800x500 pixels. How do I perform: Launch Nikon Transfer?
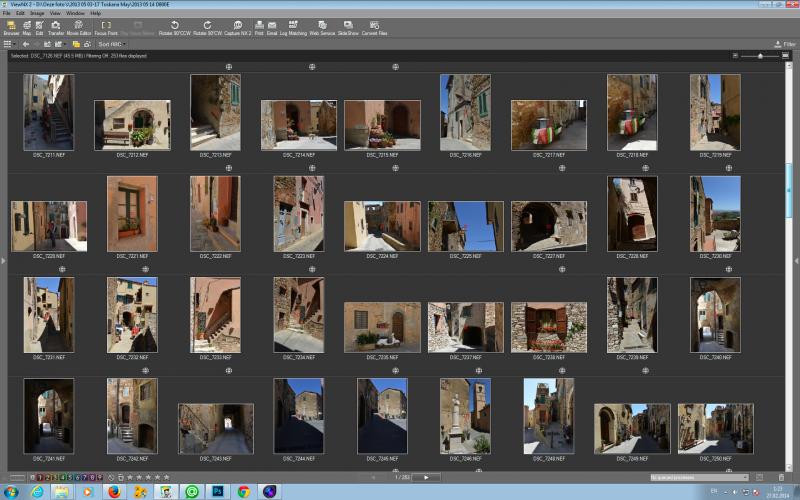56,28
